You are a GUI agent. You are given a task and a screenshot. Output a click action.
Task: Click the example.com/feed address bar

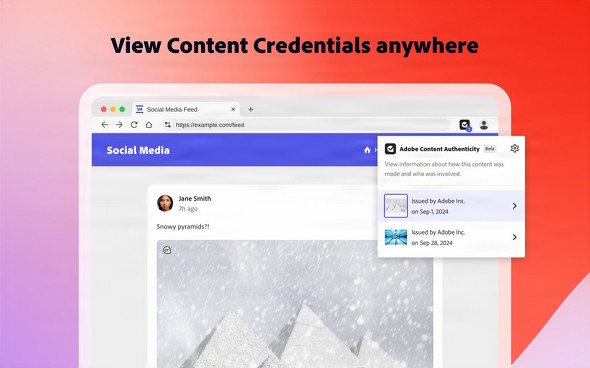coord(306,125)
